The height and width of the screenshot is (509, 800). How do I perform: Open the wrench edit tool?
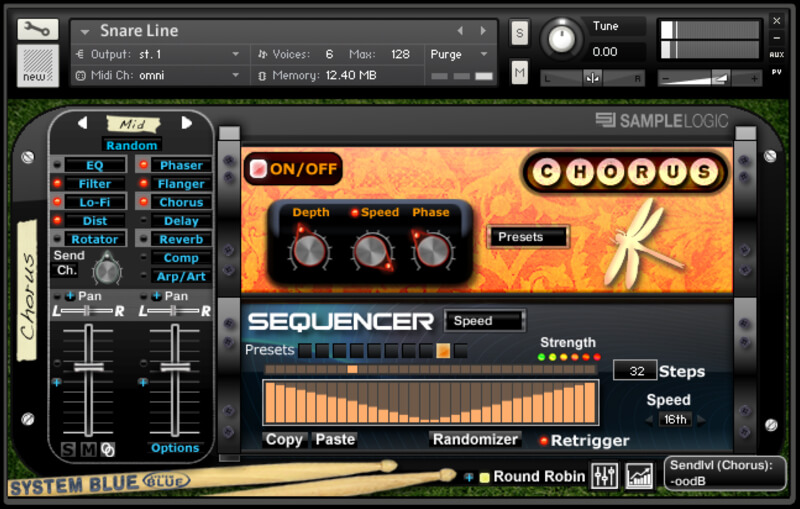click(37, 29)
